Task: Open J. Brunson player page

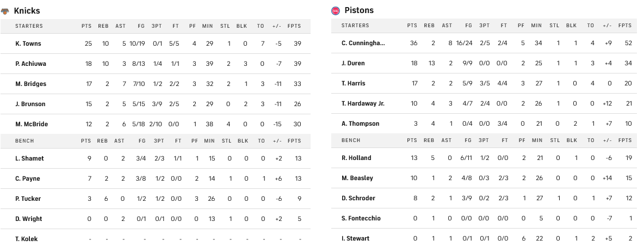Action: 30,104
